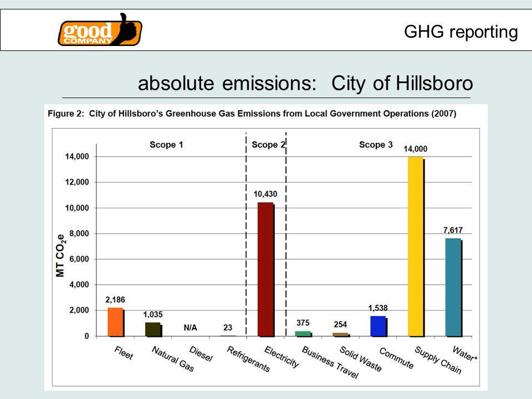Viewport: 532px width, 399px height.
Task: Select the 'GHG reporting' header text
Action: tap(461, 32)
